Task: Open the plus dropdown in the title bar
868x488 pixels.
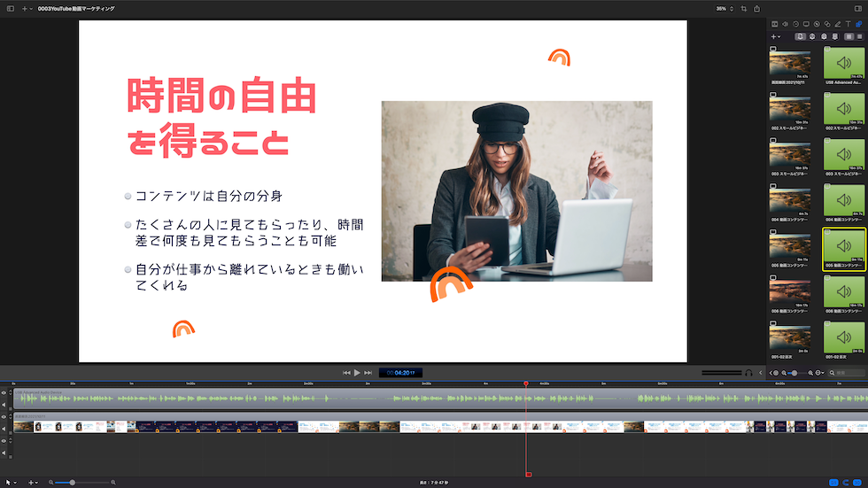Action: coord(27,9)
